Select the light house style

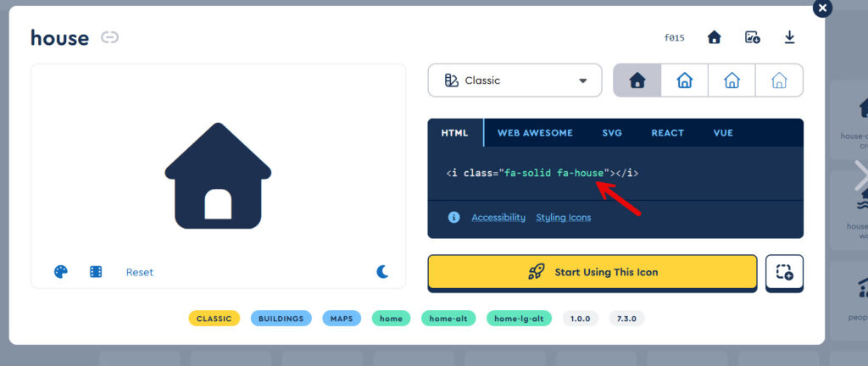732,80
